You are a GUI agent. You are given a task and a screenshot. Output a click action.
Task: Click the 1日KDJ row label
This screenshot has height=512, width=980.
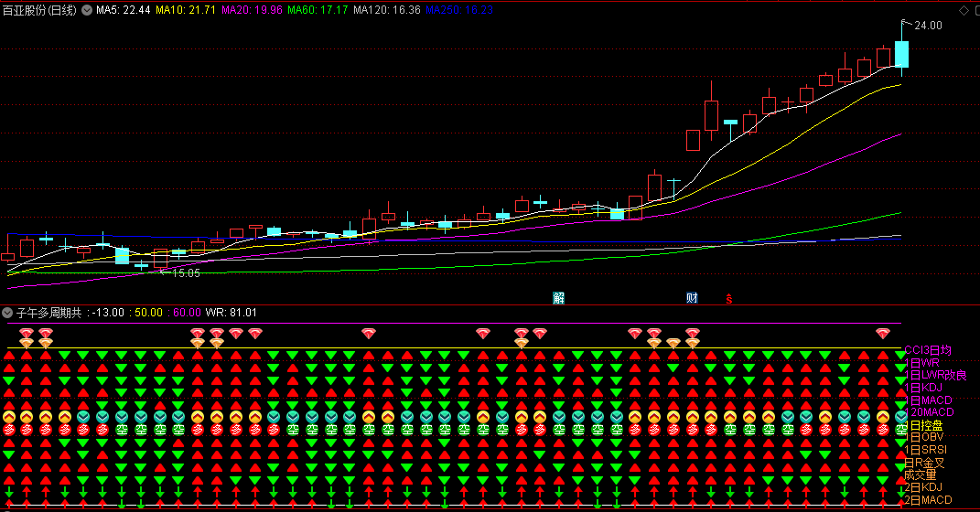(x=923, y=388)
